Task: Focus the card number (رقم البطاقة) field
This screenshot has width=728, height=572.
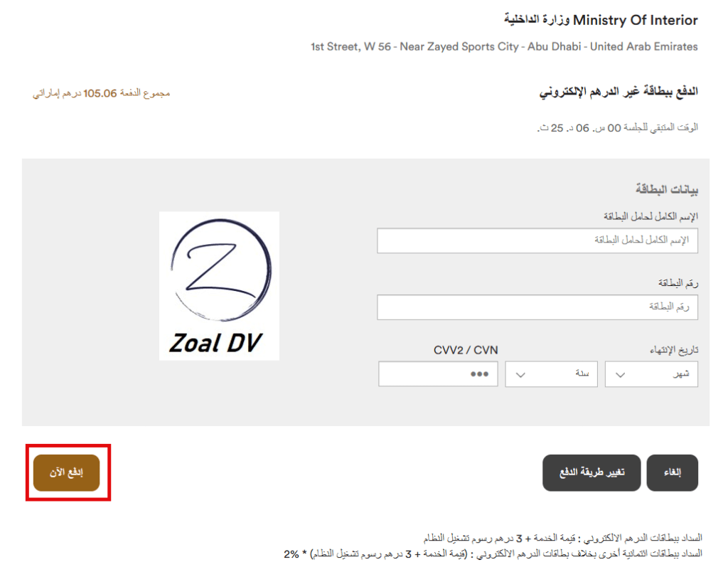Action: pyautogui.click(x=537, y=307)
